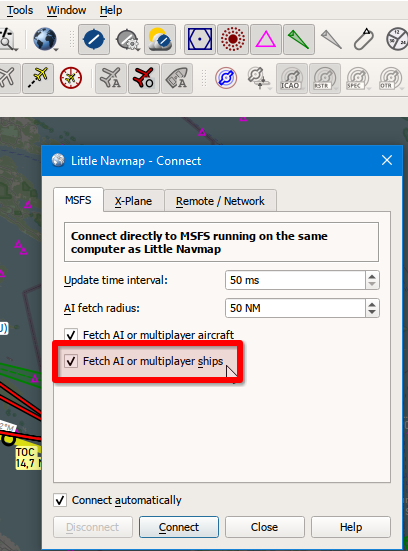The height and width of the screenshot is (551, 408).
Task: Open Help from the Connect dialog
Action: tap(351, 527)
